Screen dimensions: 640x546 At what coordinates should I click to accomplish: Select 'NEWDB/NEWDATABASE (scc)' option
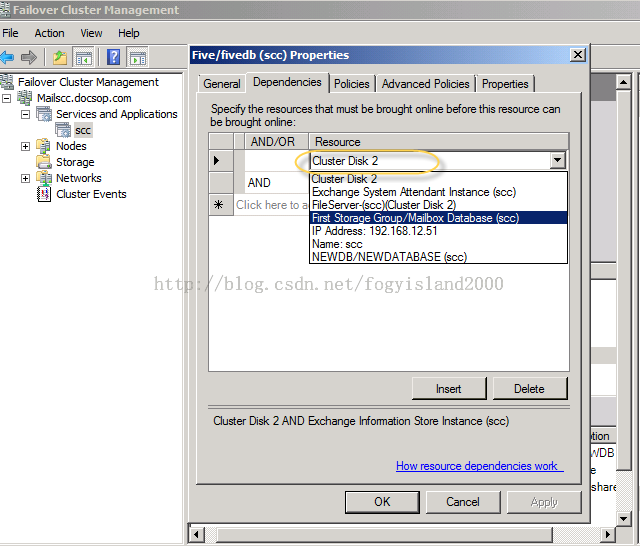tap(438, 257)
